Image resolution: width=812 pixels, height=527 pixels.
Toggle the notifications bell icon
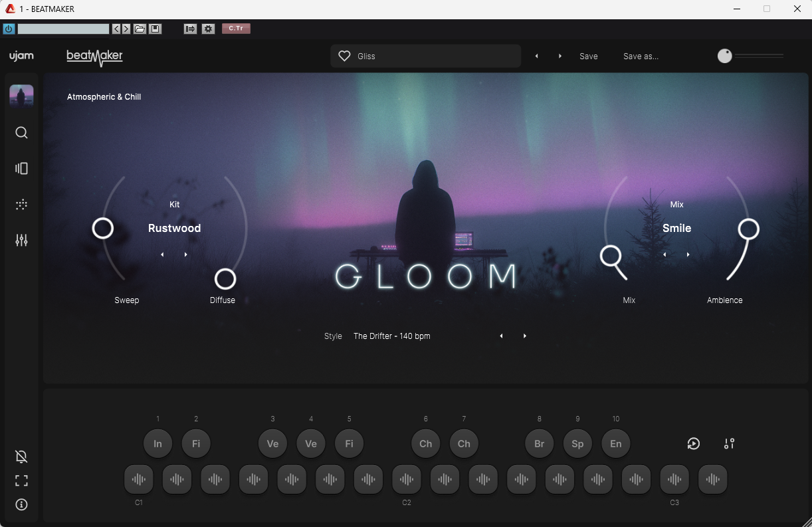point(21,457)
